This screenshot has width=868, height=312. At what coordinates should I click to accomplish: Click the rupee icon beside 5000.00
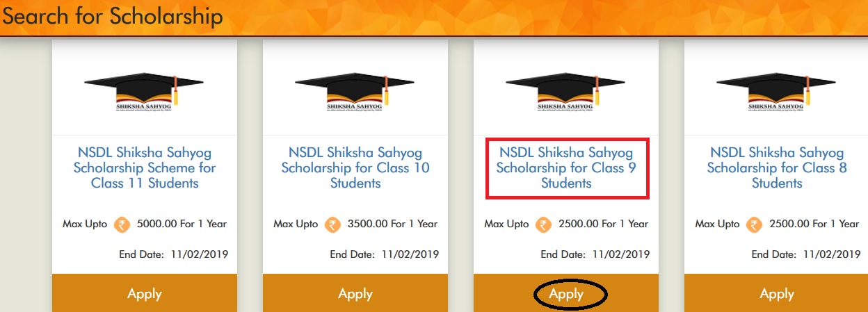tap(121, 224)
